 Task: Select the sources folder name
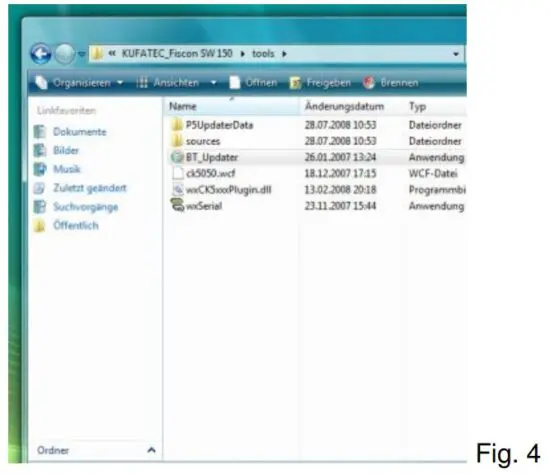pos(203,141)
